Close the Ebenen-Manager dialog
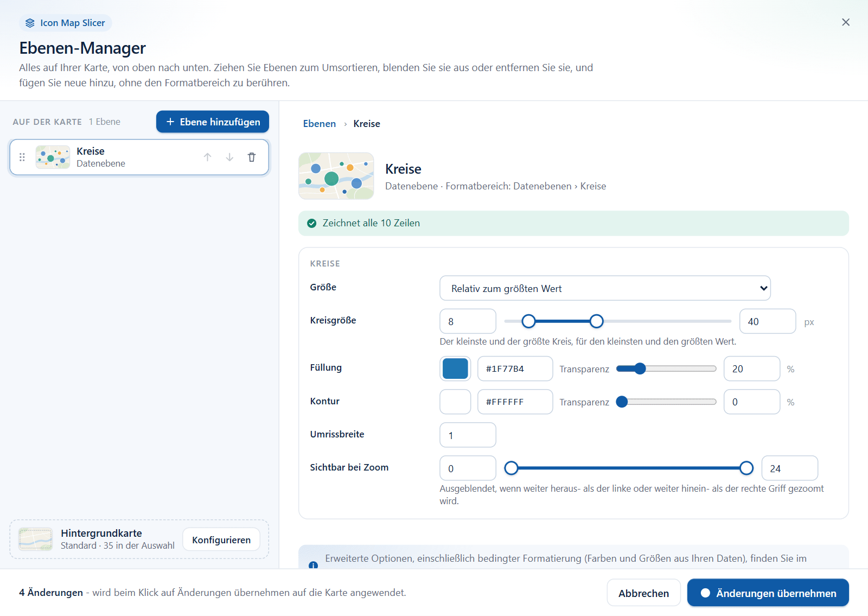 (x=846, y=22)
